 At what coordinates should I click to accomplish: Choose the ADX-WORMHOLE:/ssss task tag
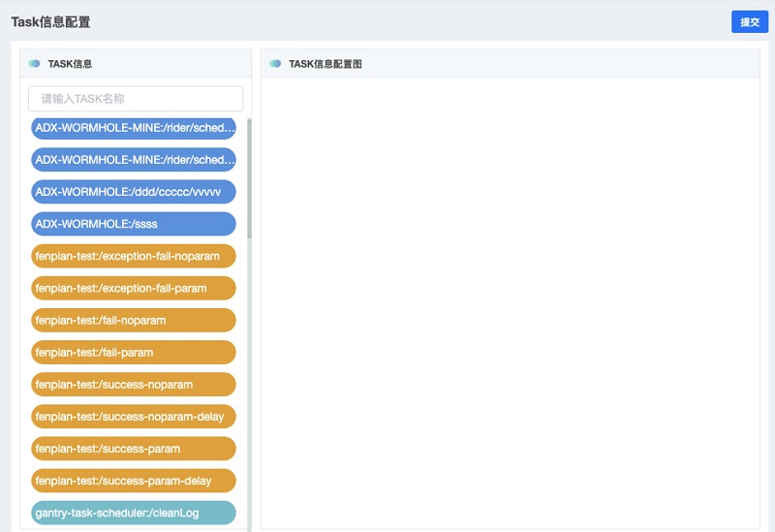[134, 224]
